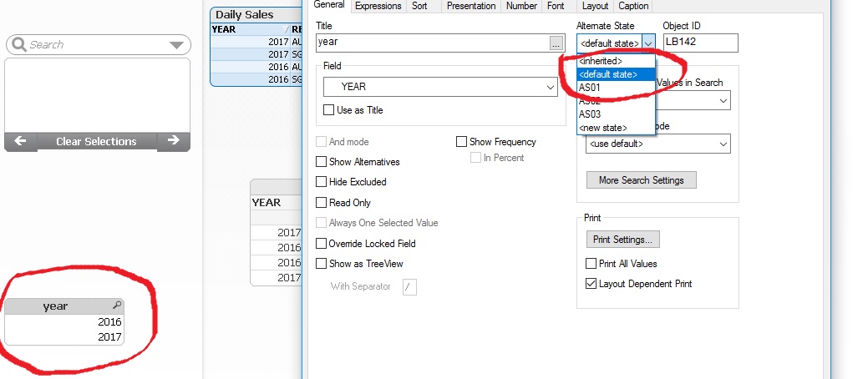Click the Title input field containing year
This screenshot has width=868, height=379.
(x=433, y=42)
